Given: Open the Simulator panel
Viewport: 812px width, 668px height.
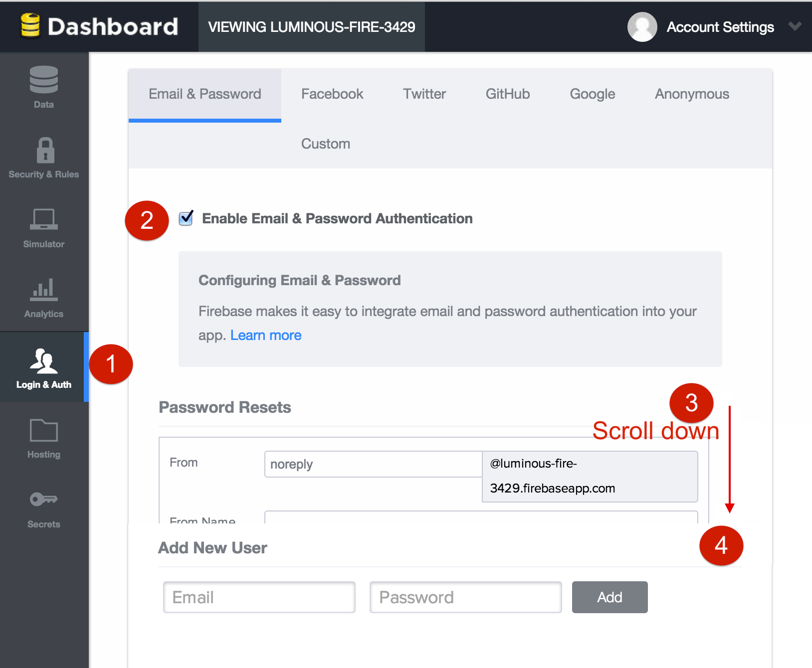Looking at the screenshot, I should [x=43, y=227].
